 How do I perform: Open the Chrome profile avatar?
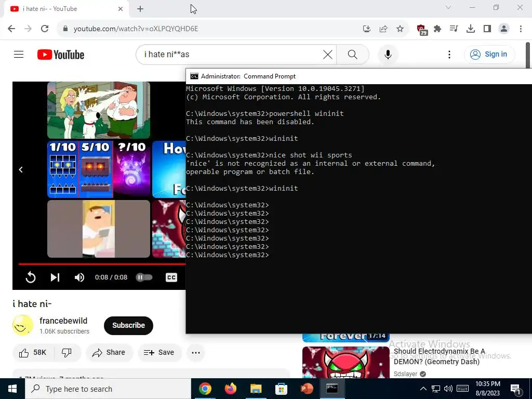(x=504, y=29)
